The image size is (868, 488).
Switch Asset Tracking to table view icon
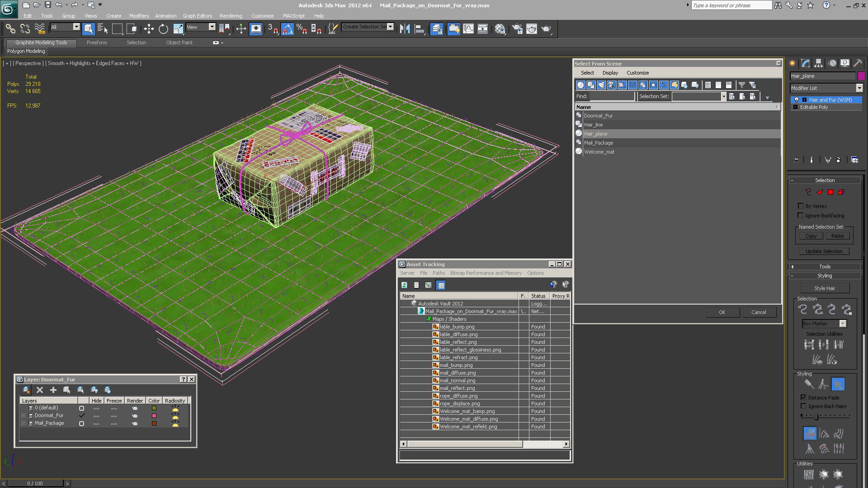point(441,285)
